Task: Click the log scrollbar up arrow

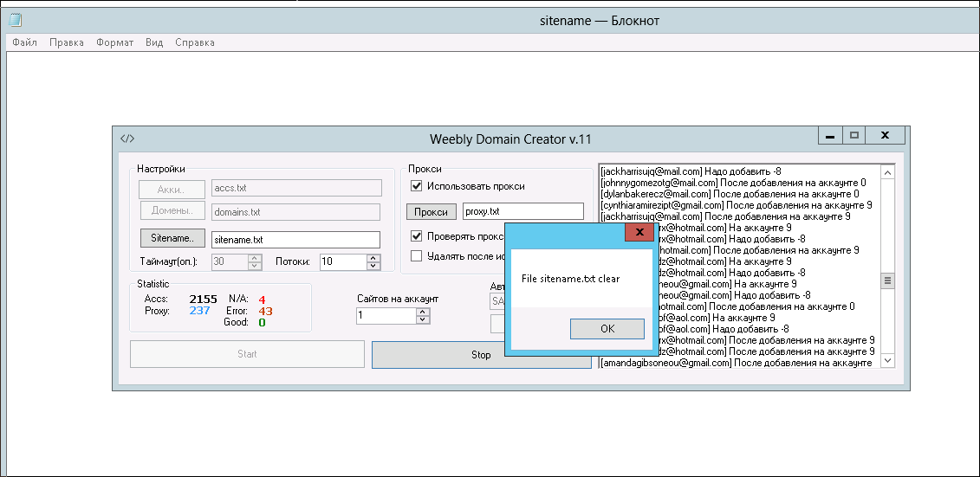Action: (888, 171)
